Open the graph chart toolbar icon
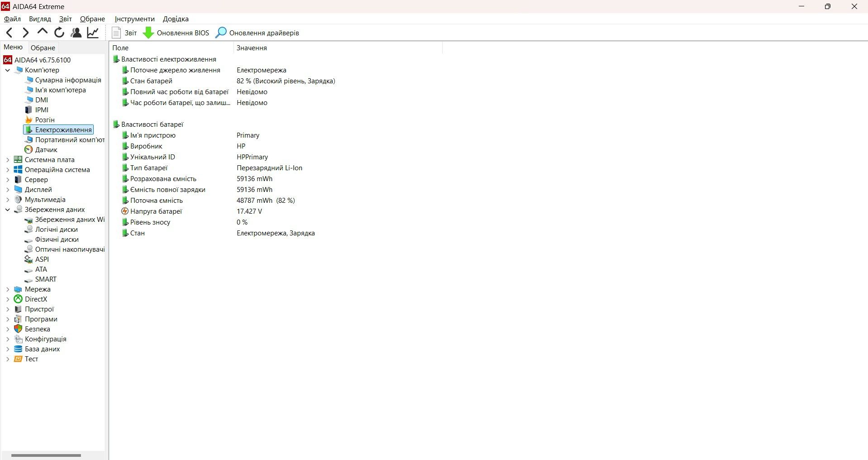Image resolution: width=868 pixels, height=460 pixels. (x=93, y=33)
